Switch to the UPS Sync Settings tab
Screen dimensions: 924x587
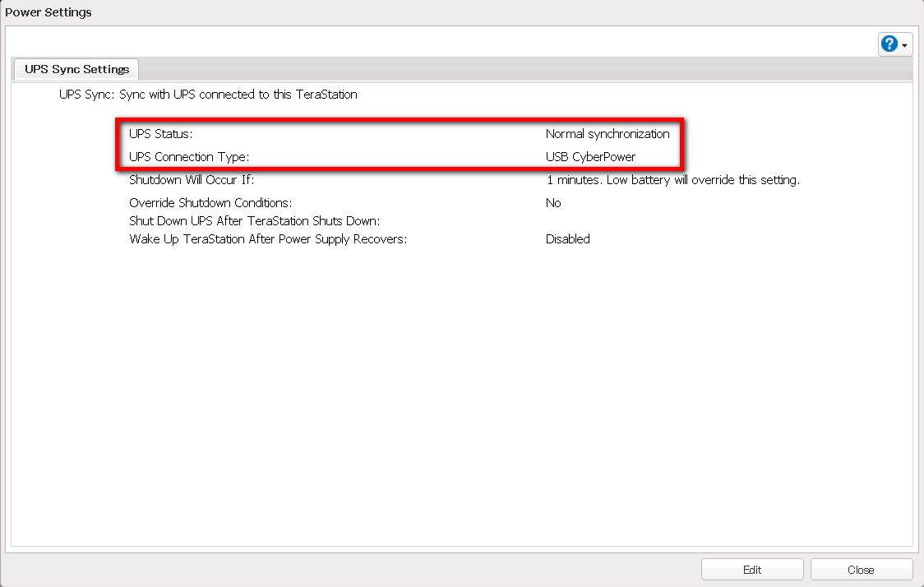click(x=76, y=69)
